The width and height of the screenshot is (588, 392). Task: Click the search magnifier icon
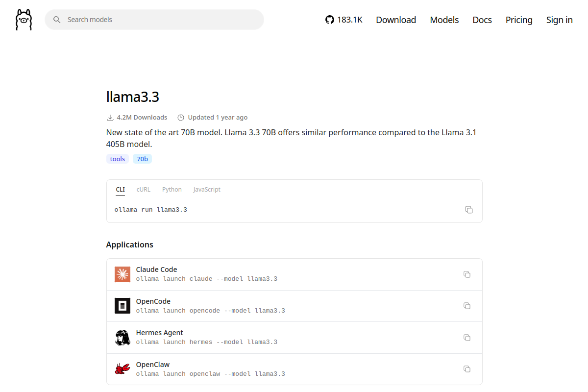57,20
